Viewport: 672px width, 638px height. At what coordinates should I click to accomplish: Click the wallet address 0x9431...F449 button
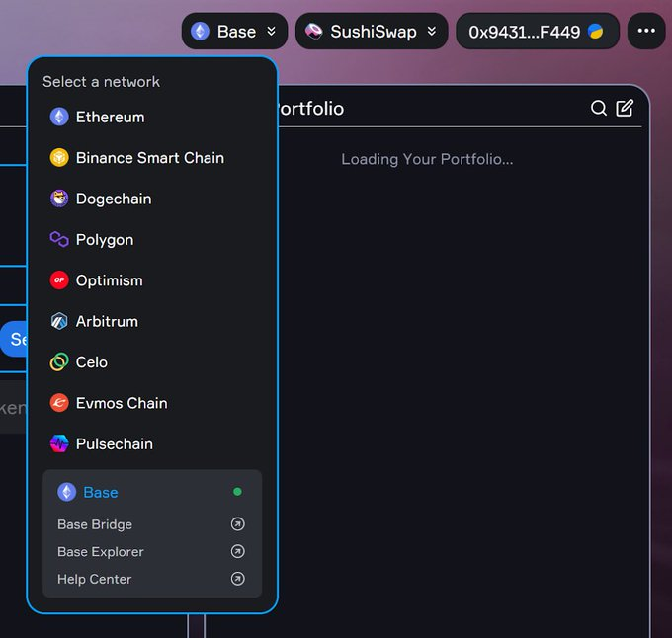point(538,32)
